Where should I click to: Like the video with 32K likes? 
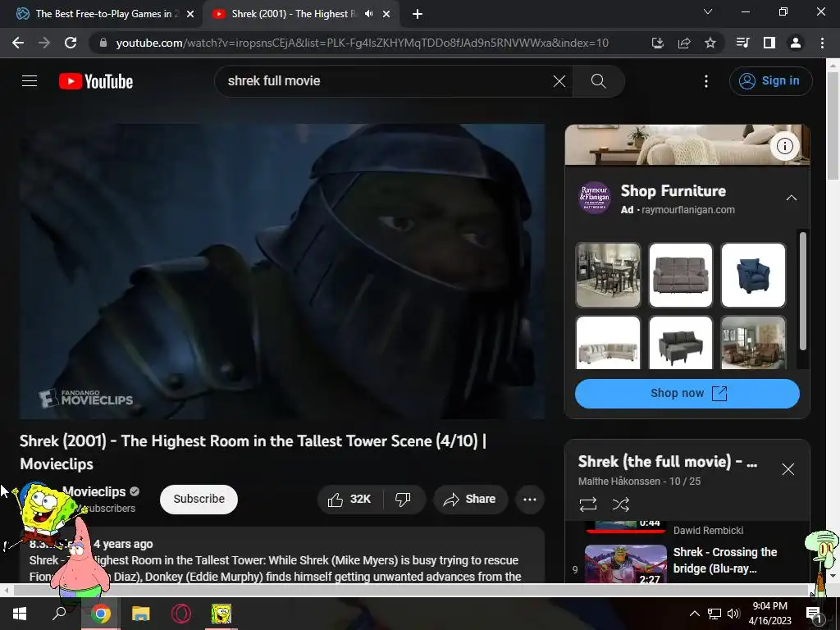coord(349,500)
